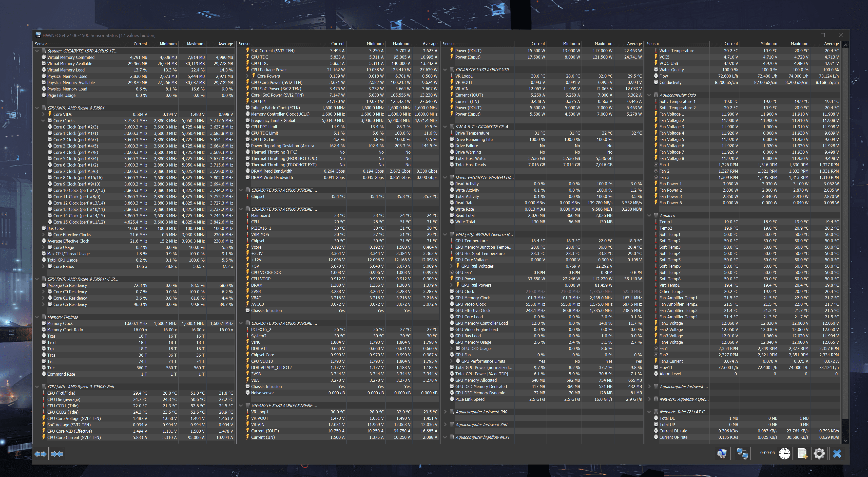Collapse the GPU [#0]: NVIDIA GeForce R... group
The height and width of the screenshot is (477, 868).
point(445,235)
